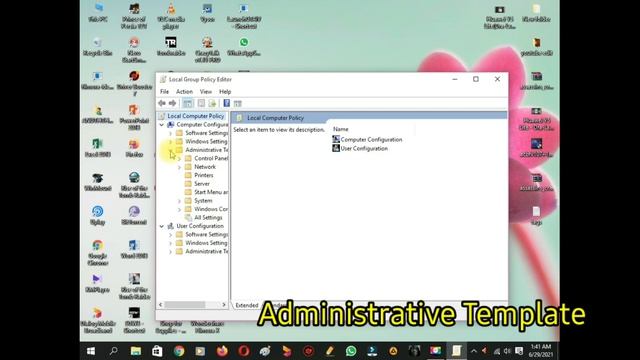Switch to the Extended tab
Screen dimensions: 640x360
(x=247, y=305)
